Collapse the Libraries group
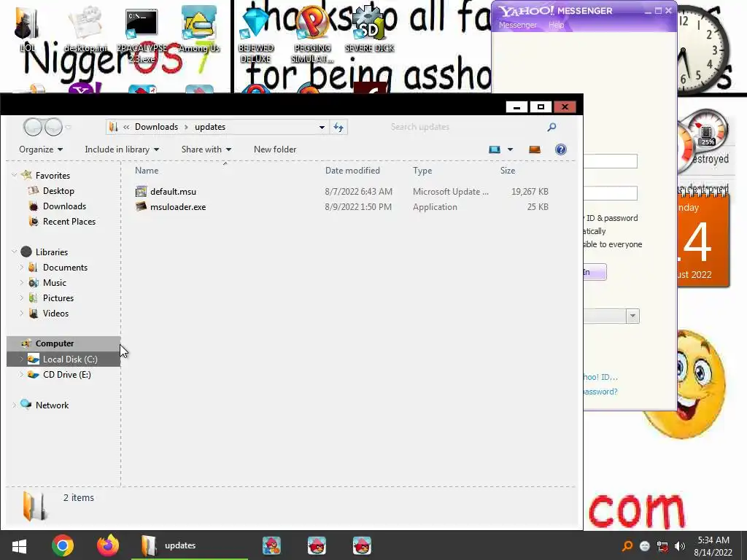 click(15, 252)
